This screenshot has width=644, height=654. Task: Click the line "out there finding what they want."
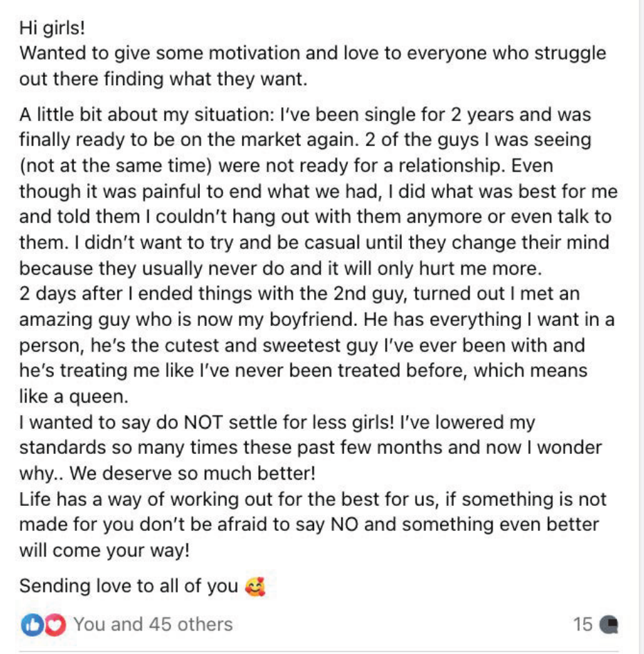pos(163,80)
